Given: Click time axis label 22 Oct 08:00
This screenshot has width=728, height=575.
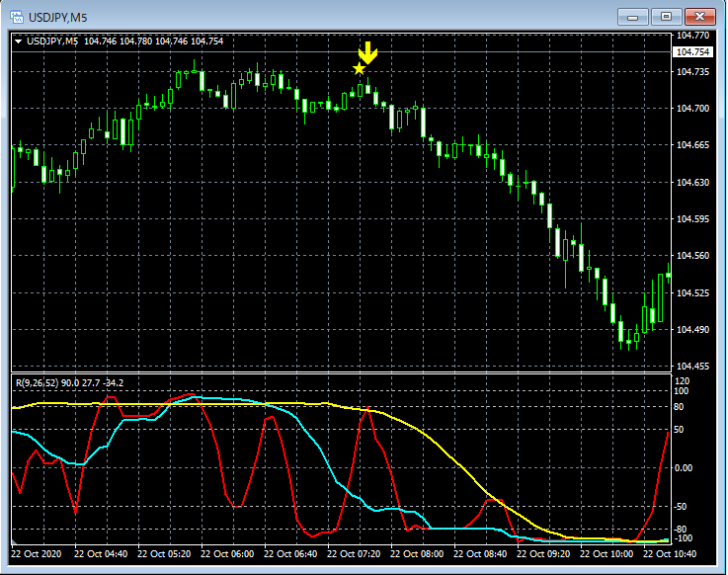Looking at the screenshot, I should coord(417,553).
